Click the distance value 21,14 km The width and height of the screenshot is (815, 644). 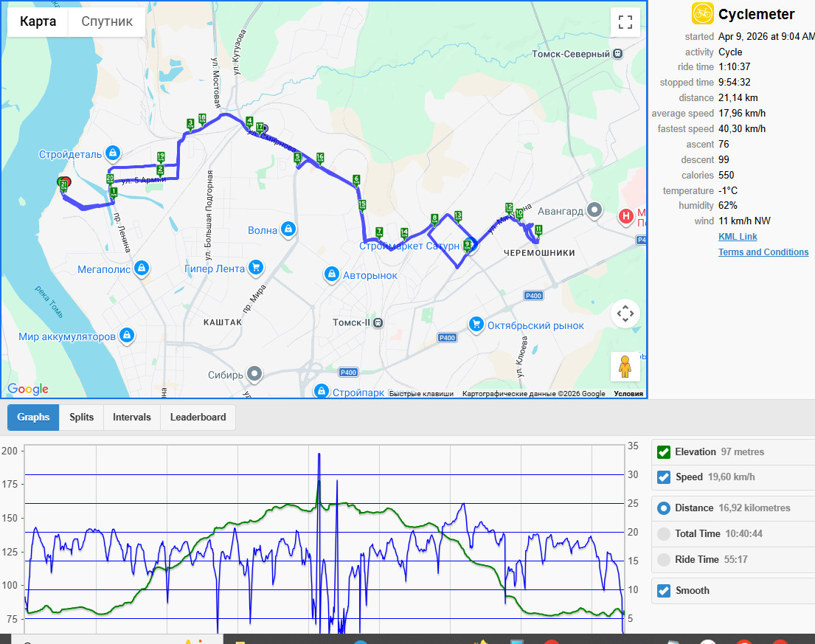[x=738, y=97]
